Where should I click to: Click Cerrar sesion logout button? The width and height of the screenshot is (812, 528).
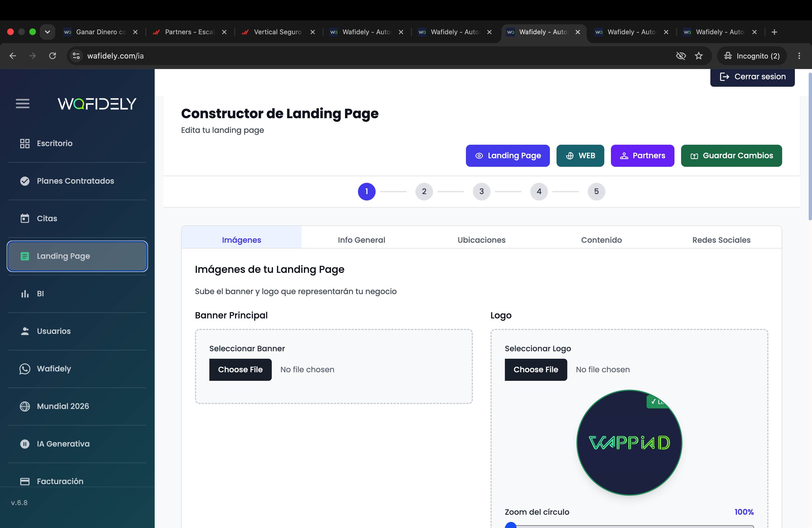[x=752, y=77]
